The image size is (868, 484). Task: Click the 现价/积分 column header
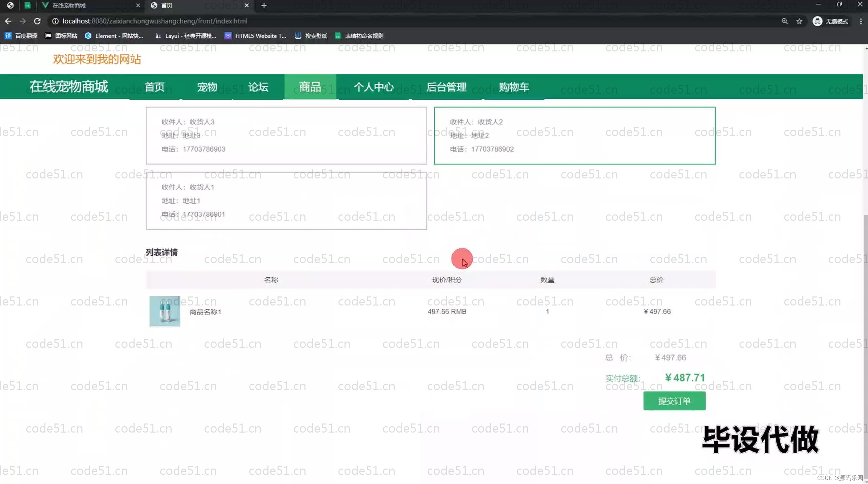coord(447,280)
